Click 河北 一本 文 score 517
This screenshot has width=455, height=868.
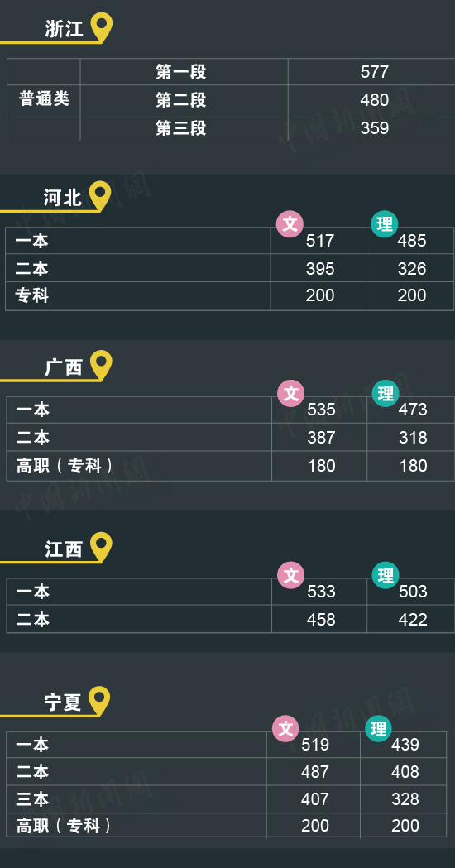point(320,241)
